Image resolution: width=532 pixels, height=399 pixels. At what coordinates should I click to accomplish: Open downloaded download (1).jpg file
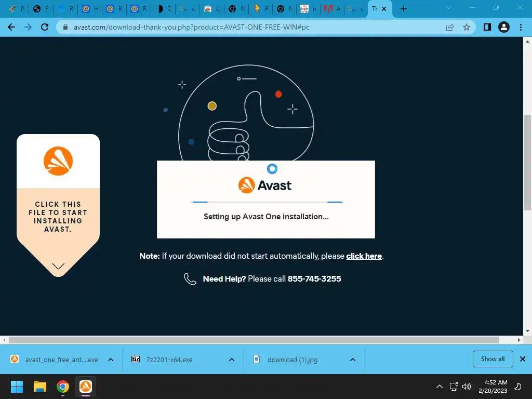coord(286,360)
